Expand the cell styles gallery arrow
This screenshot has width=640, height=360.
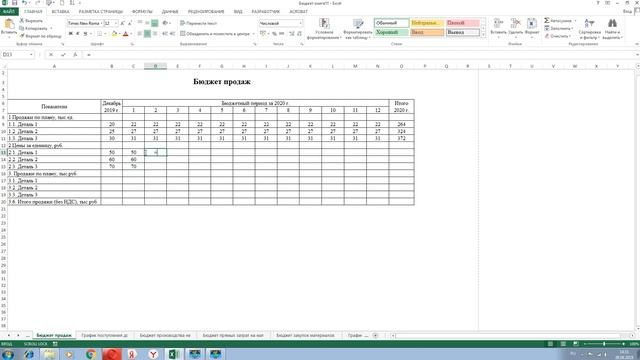coord(483,35)
